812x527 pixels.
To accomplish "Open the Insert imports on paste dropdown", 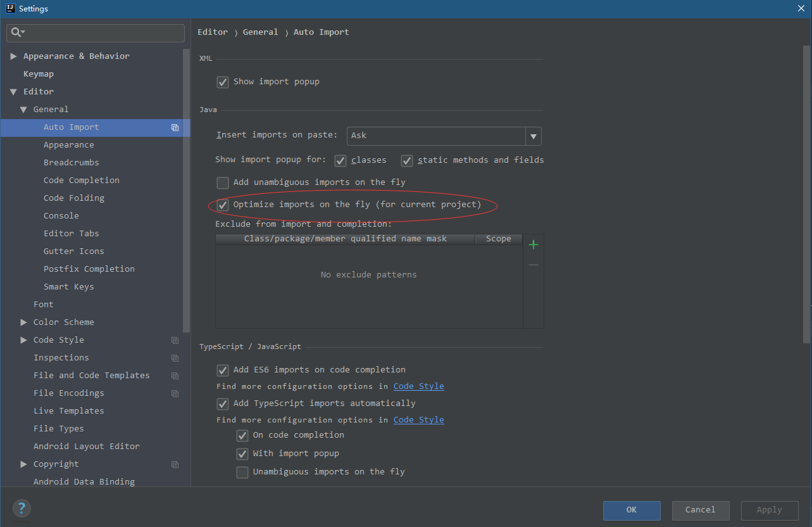I will click(x=533, y=136).
